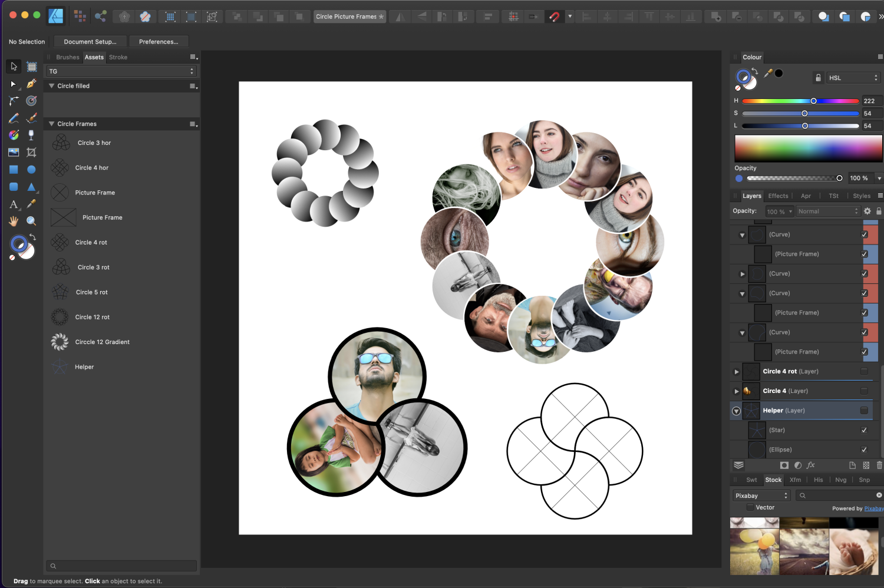Screen dimensions: 884x588
Task: Hide the (Star) layer via its checkbox
Action: click(x=864, y=430)
